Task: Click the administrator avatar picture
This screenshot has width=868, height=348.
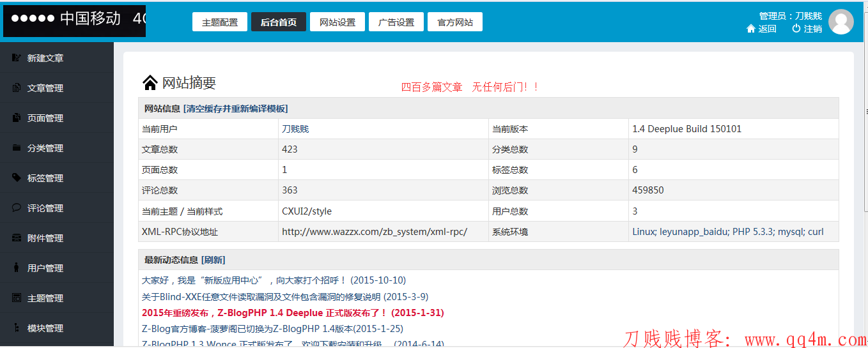Action: click(x=841, y=22)
